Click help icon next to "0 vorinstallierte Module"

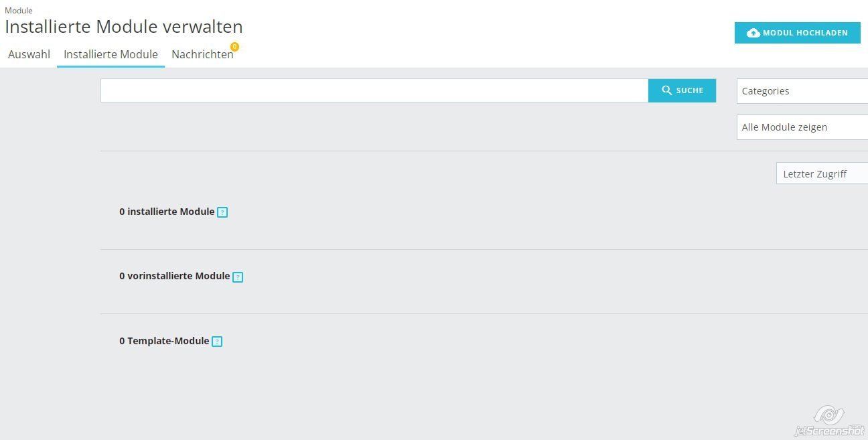pyautogui.click(x=238, y=277)
